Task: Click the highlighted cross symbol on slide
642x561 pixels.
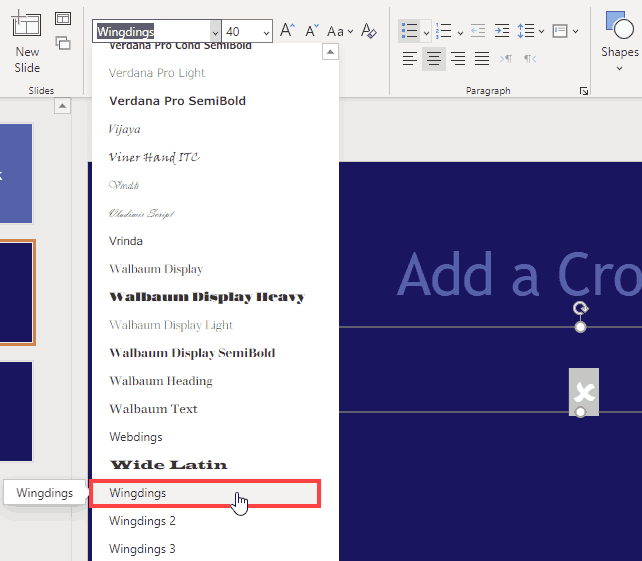Action: [x=583, y=392]
